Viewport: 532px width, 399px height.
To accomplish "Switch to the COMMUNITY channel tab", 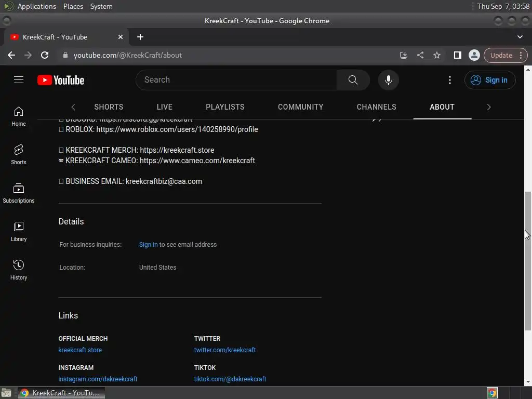I will [x=301, y=107].
